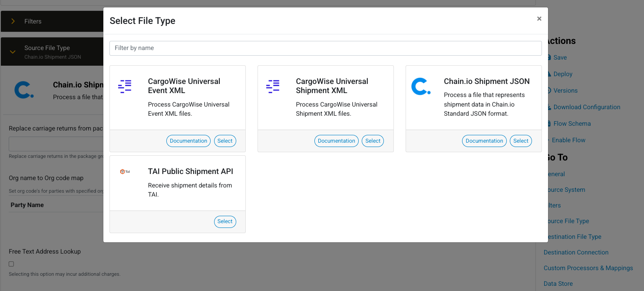Image resolution: width=644 pixels, height=291 pixels.
Task: Open Documentation for Chain.io Shipment JSON
Action: point(484,141)
